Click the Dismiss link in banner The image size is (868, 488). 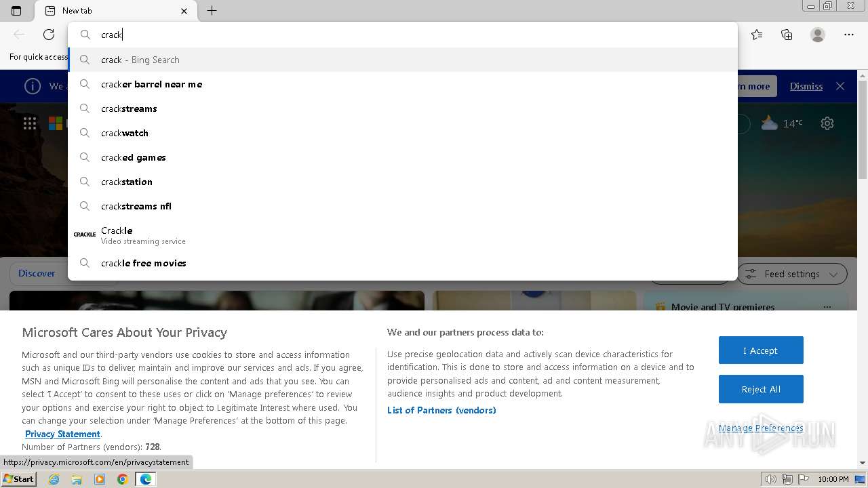[806, 86]
